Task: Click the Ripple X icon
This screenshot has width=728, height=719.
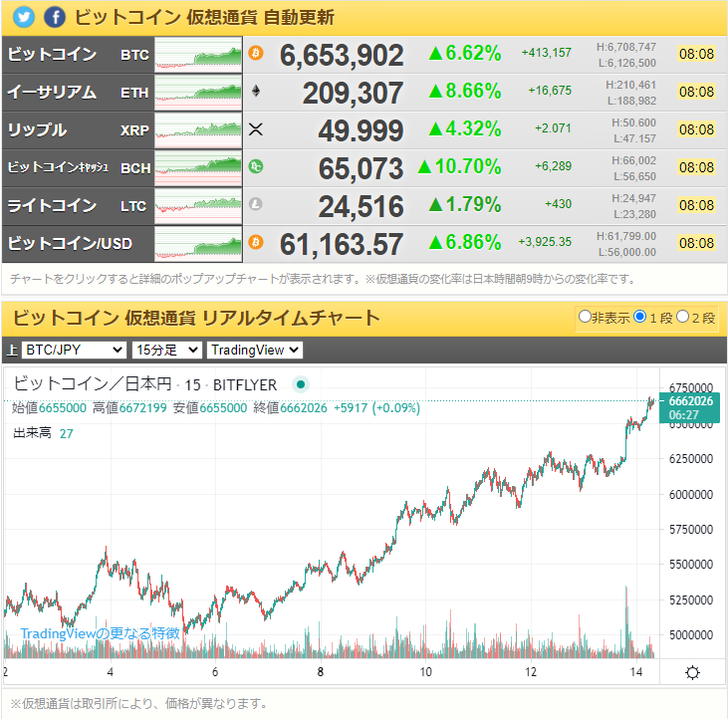Action: 255,128
